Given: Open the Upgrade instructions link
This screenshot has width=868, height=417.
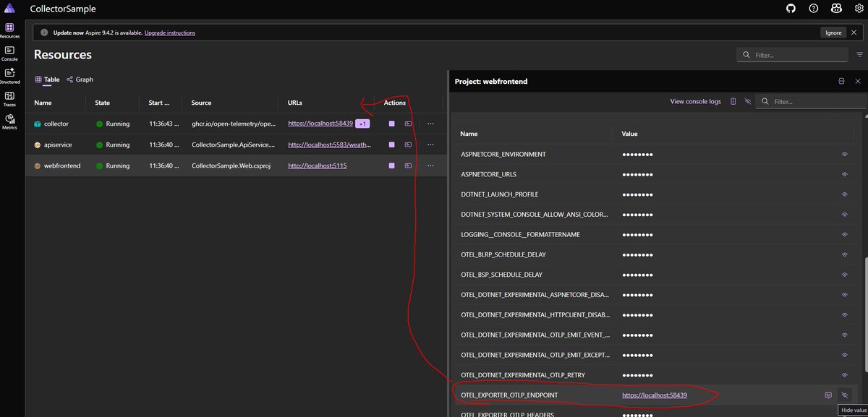Looking at the screenshot, I should [169, 33].
